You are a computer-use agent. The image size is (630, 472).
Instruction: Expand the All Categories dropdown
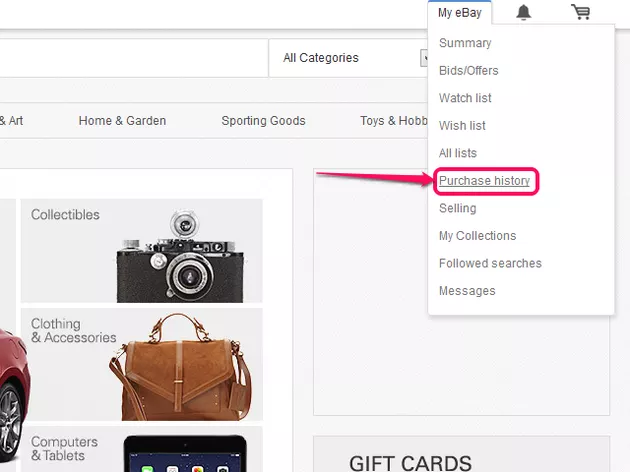tap(348, 58)
